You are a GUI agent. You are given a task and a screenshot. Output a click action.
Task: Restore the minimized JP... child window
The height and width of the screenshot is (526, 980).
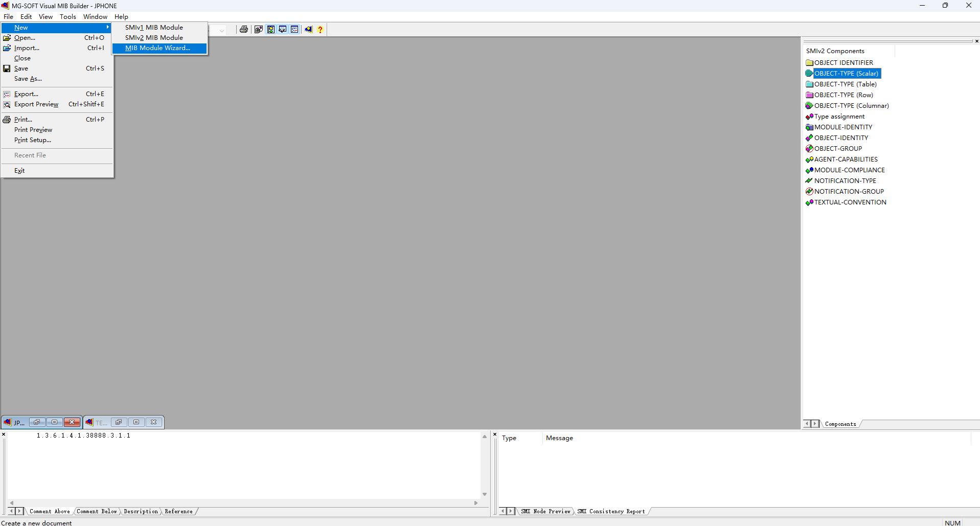click(x=37, y=422)
